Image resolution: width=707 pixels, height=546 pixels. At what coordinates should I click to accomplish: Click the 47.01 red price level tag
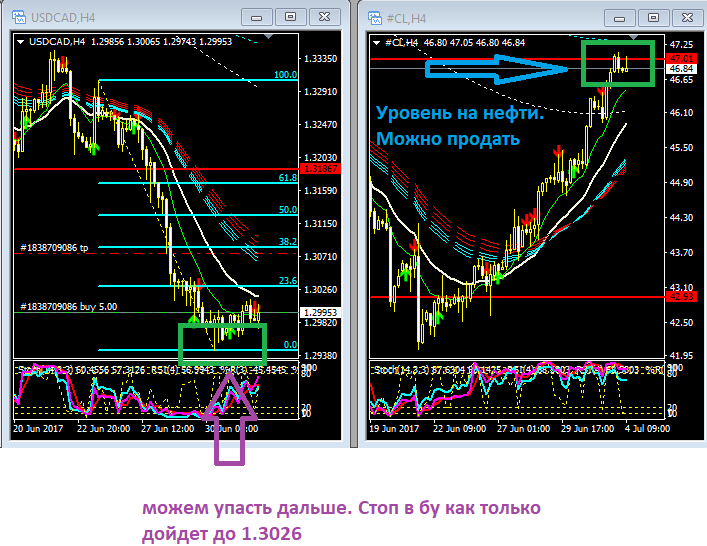[x=681, y=59]
